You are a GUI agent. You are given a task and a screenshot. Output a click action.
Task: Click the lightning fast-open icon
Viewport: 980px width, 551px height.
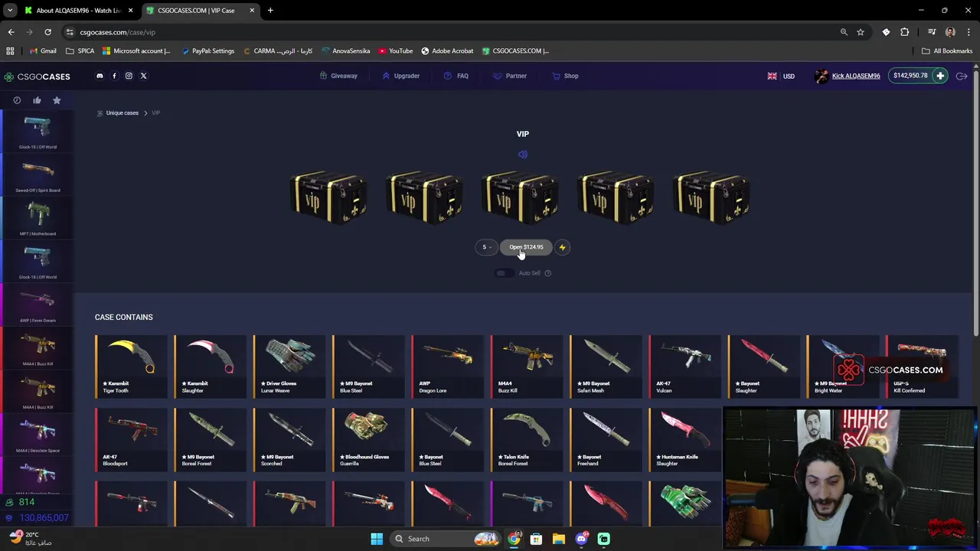pos(562,247)
